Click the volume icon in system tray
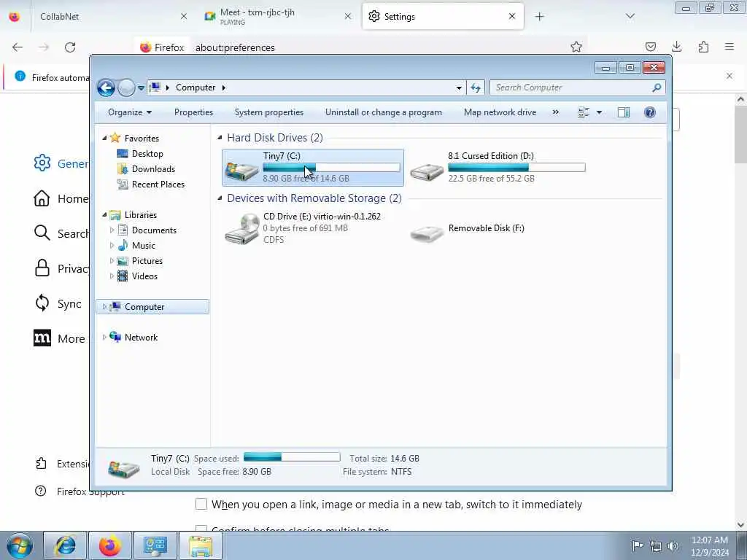Screen dimensions: 747x560 click(x=673, y=546)
